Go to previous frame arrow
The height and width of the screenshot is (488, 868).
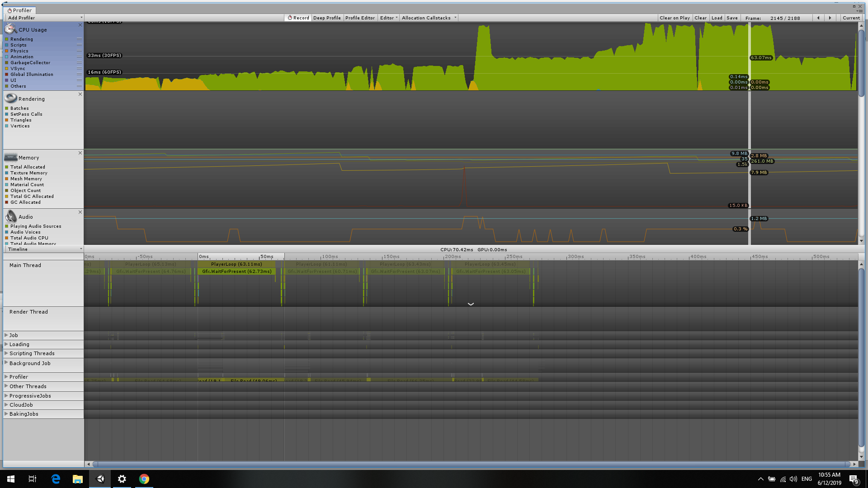(x=818, y=18)
